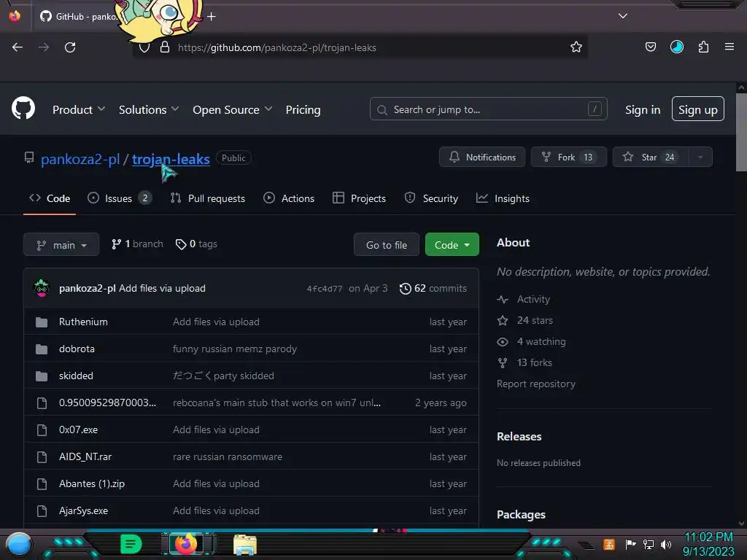Open the 0x07.exe file
The height and width of the screenshot is (560, 747).
click(x=79, y=430)
